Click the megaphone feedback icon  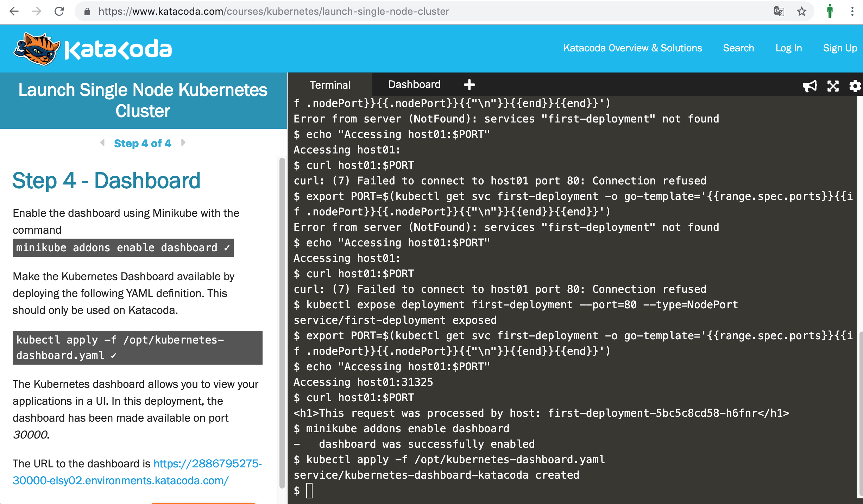pyautogui.click(x=810, y=86)
